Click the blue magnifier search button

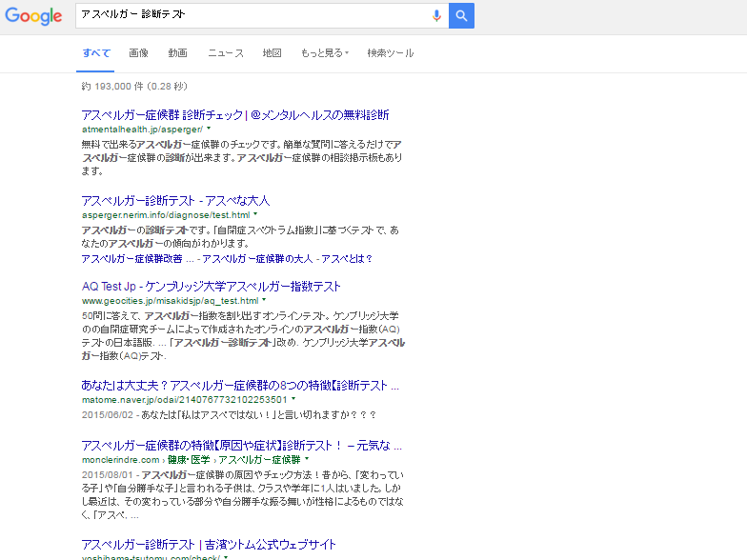(x=461, y=15)
